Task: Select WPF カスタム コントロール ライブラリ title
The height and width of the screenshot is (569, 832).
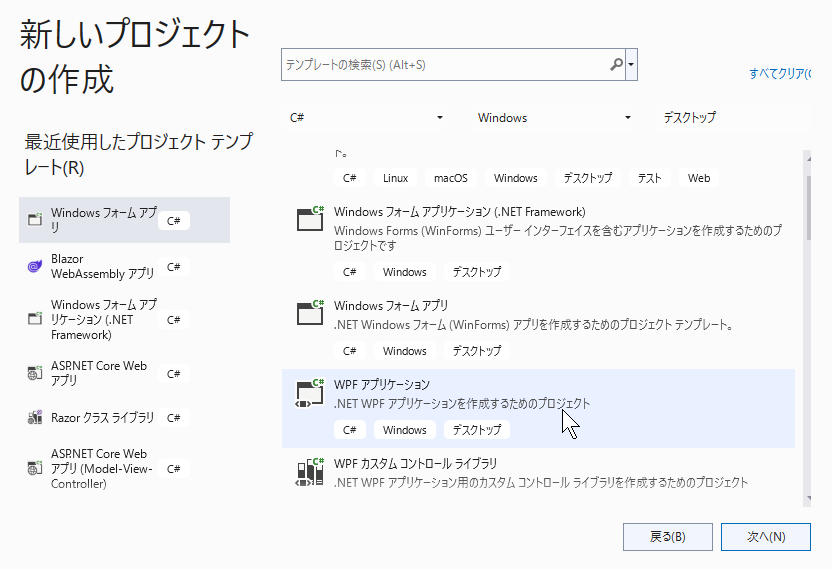Action: tap(415, 463)
